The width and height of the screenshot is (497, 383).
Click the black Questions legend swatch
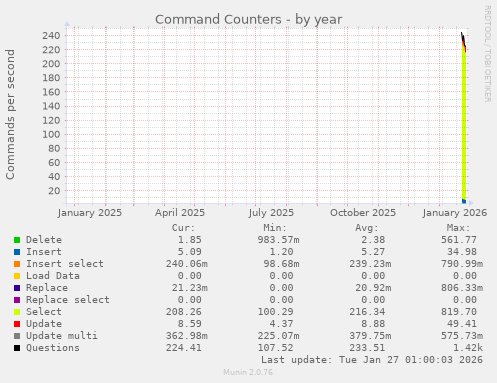point(17,348)
